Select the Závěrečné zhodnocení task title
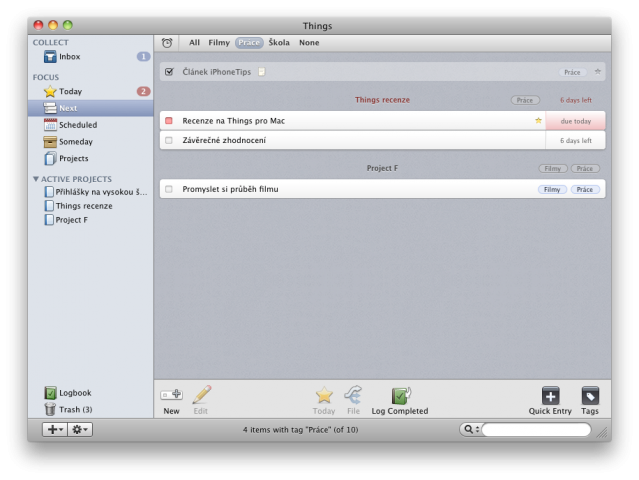Screen dimensions: 639x480 (224, 140)
